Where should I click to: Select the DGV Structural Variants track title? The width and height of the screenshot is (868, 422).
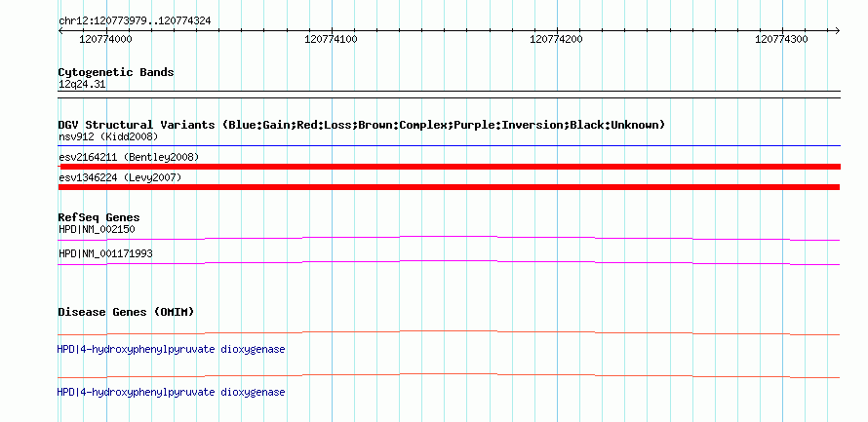pos(362,125)
